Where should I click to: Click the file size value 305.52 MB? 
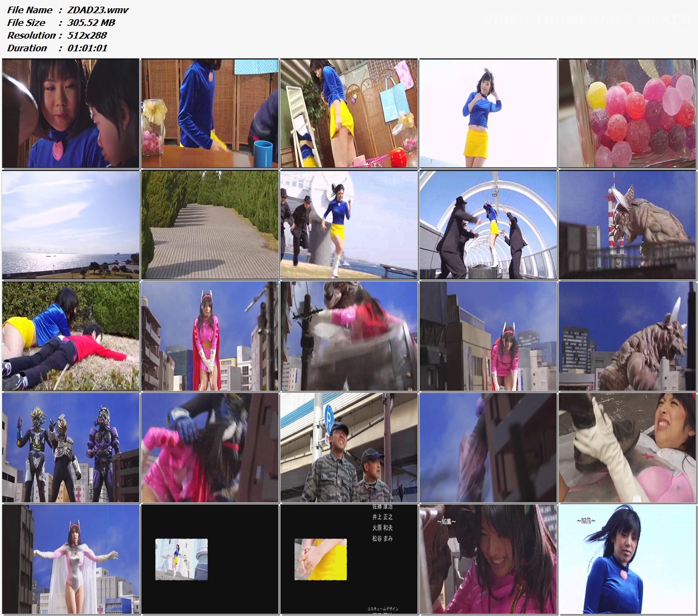pyautogui.click(x=91, y=23)
